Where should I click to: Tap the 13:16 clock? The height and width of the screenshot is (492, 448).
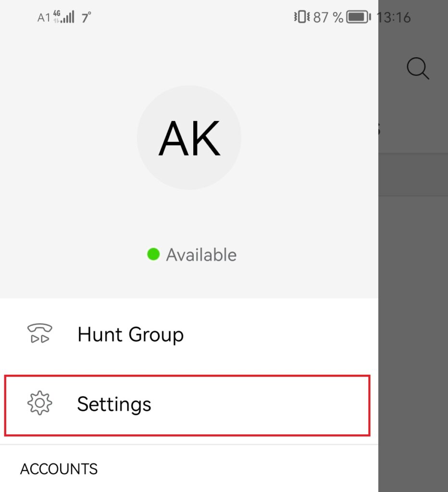click(x=393, y=18)
